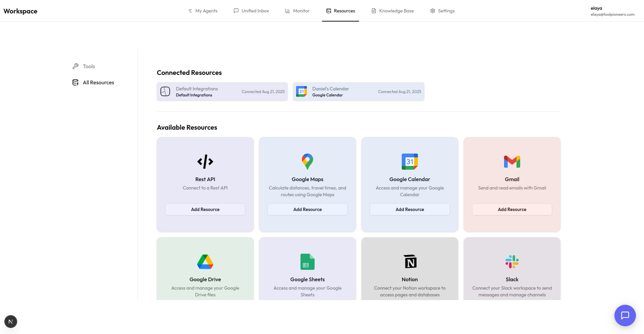Click the Rest API code icon
644x334 pixels.
click(x=205, y=161)
